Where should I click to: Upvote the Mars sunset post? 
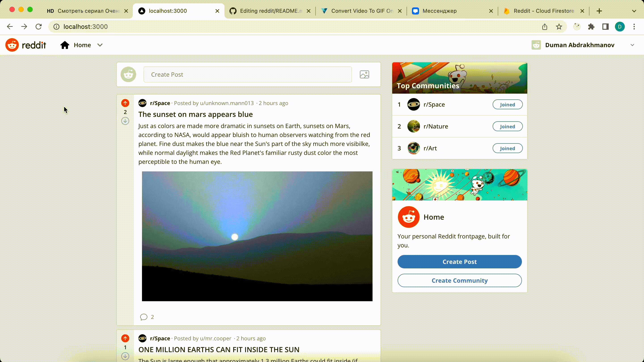(125, 103)
